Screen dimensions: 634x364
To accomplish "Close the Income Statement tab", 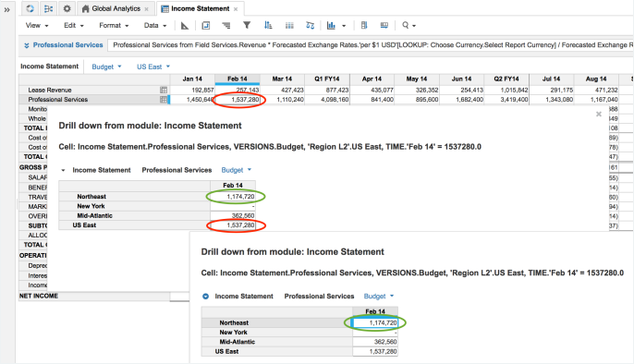I will [236, 9].
